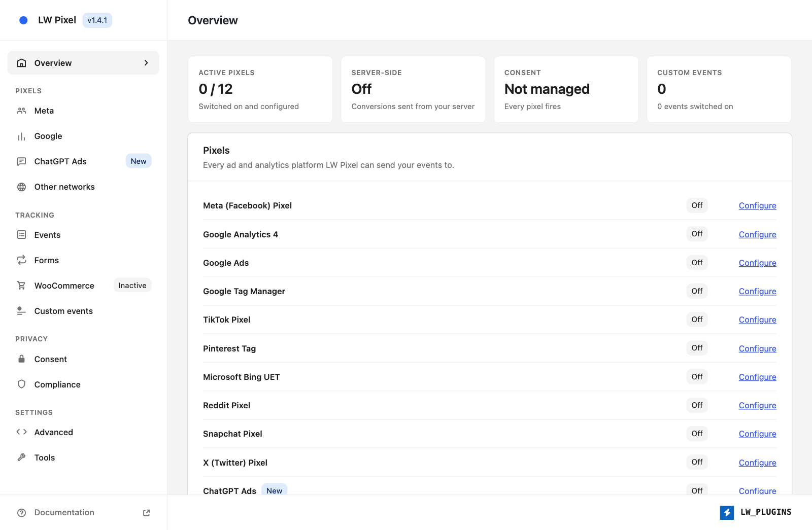Open the Compliance privacy page
This screenshot has width=812, height=530.
click(x=83, y=384)
